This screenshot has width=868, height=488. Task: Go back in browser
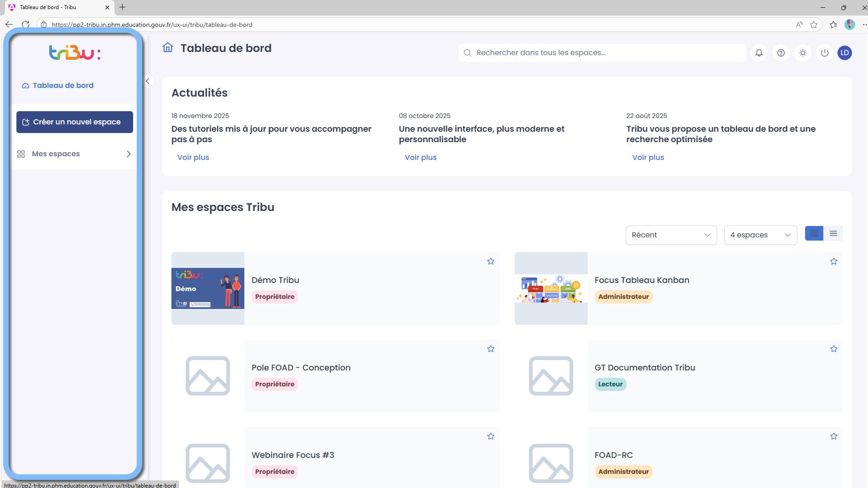[x=9, y=25]
